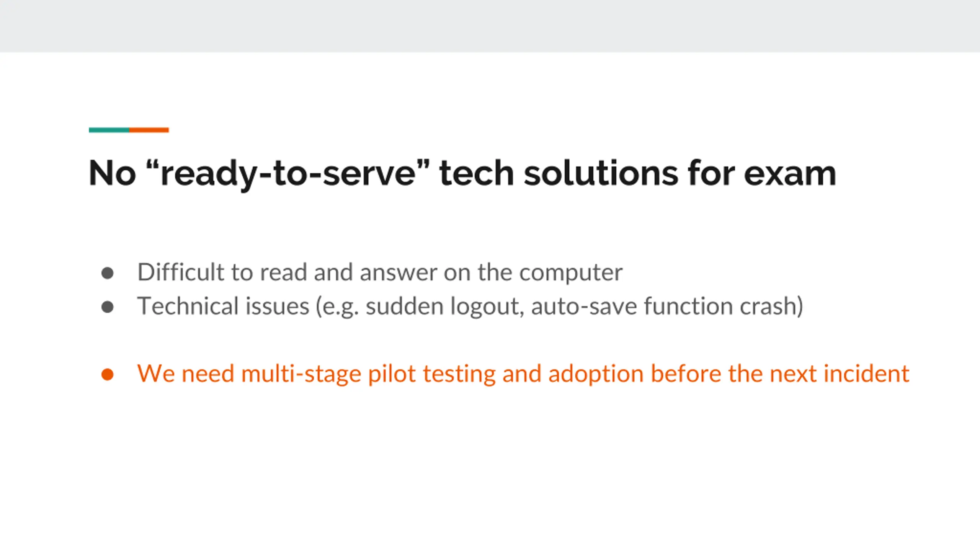
Task: Click the word "No" in the title
Action: (x=112, y=173)
